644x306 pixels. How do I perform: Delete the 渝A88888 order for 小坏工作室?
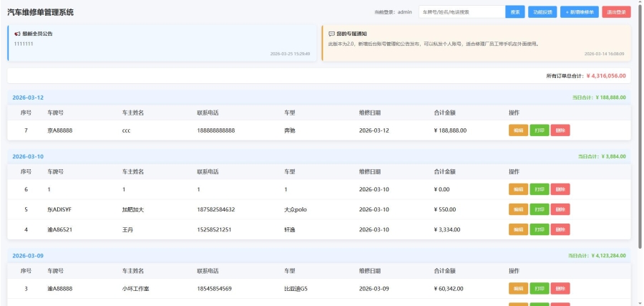pyautogui.click(x=560, y=288)
